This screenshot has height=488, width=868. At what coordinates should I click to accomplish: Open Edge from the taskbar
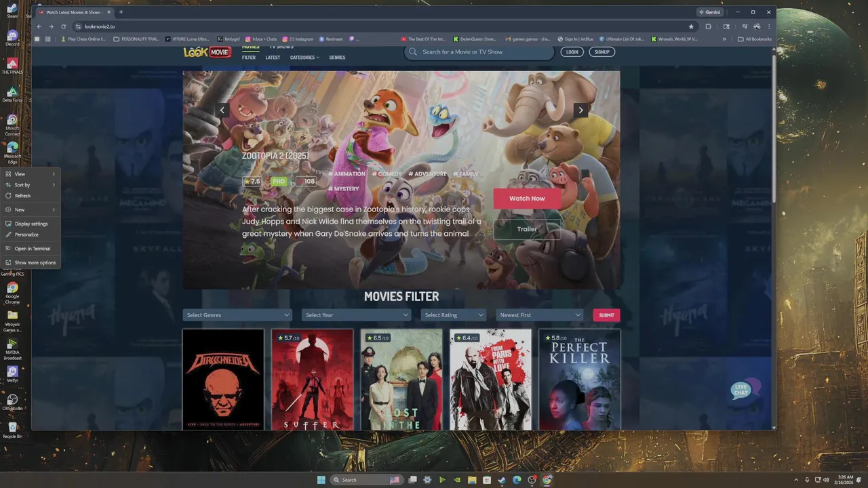[517, 480]
